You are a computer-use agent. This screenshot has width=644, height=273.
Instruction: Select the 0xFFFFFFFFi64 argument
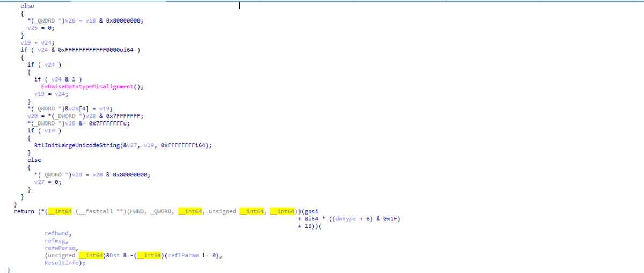pos(186,145)
